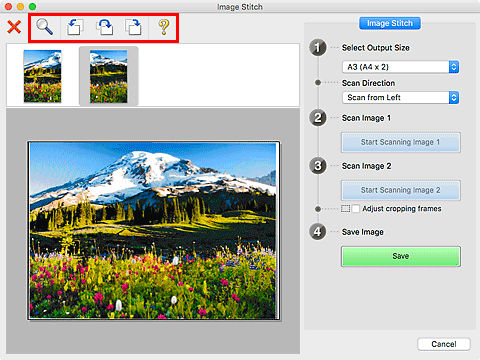Image resolution: width=480 pixels, height=360 pixels.
Task: Click the large mountain preview image
Action: point(153,230)
